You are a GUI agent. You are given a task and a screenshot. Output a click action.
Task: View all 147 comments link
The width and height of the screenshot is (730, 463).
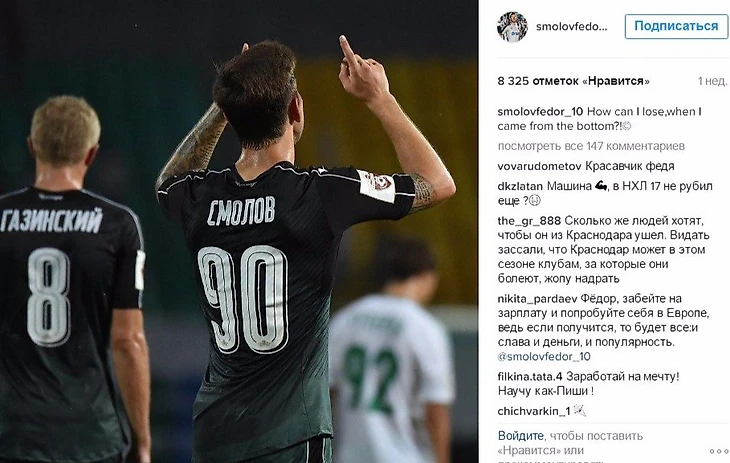pyautogui.click(x=591, y=146)
